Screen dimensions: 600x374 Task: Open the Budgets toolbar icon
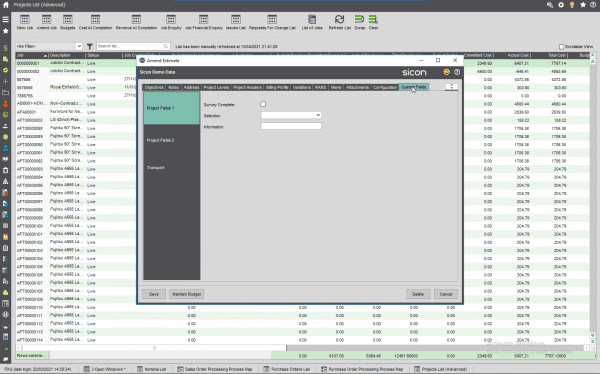pos(68,22)
